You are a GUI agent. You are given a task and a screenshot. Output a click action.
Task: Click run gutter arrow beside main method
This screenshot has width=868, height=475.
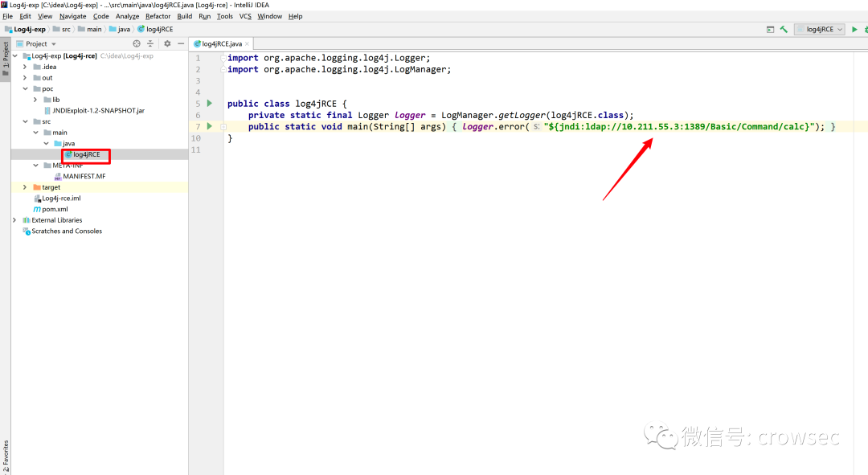click(x=209, y=126)
